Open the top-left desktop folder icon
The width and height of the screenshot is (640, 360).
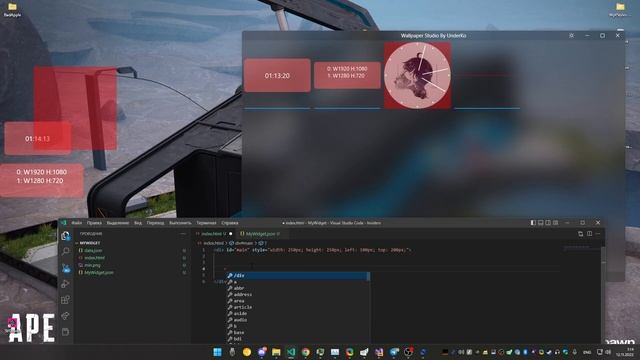pyautogui.click(x=12, y=10)
